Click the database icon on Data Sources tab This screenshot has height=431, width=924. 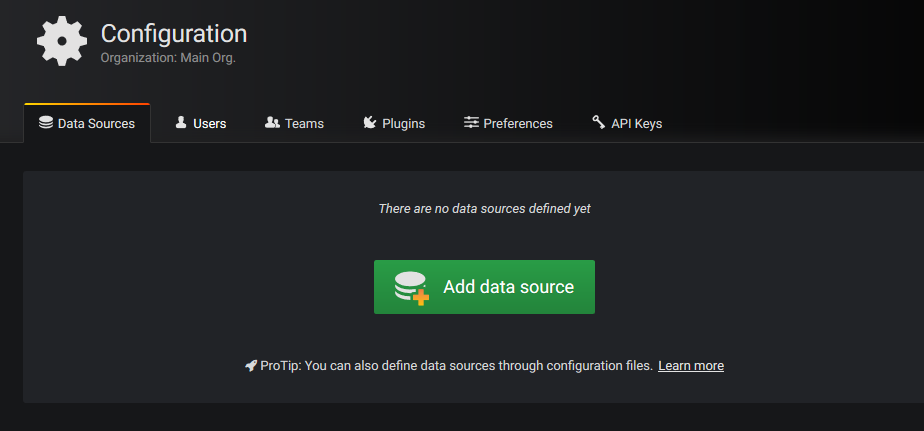coord(46,123)
